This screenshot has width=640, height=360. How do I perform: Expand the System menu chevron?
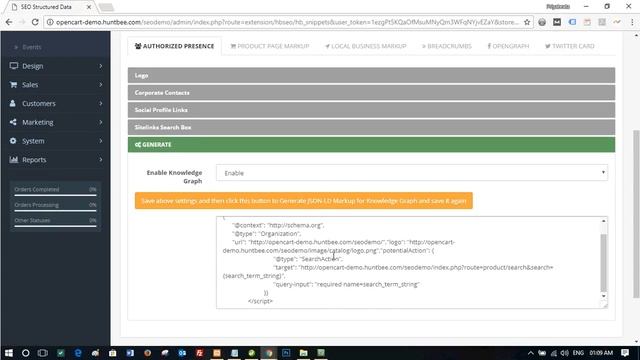pos(101,141)
